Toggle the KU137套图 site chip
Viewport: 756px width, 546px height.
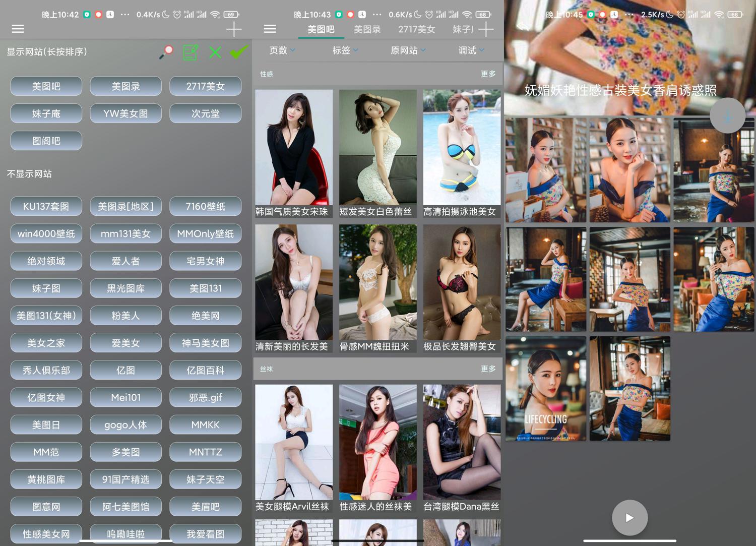coord(46,206)
